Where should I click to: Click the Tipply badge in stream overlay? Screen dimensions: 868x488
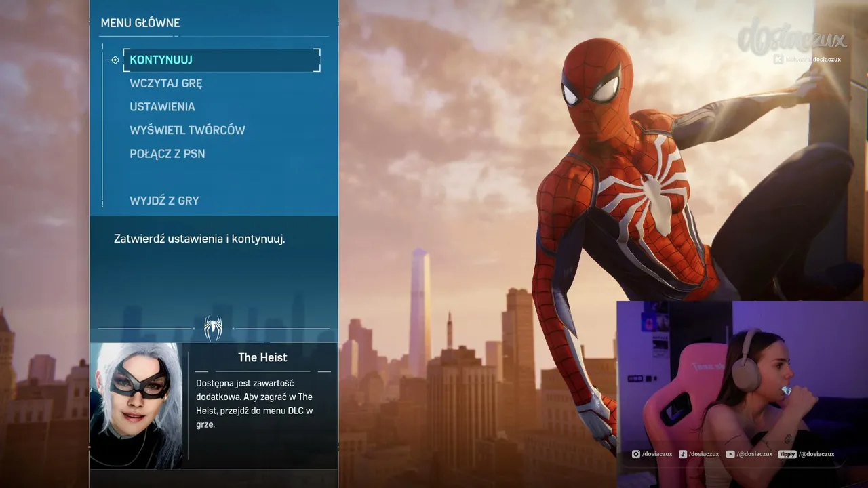(x=787, y=454)
